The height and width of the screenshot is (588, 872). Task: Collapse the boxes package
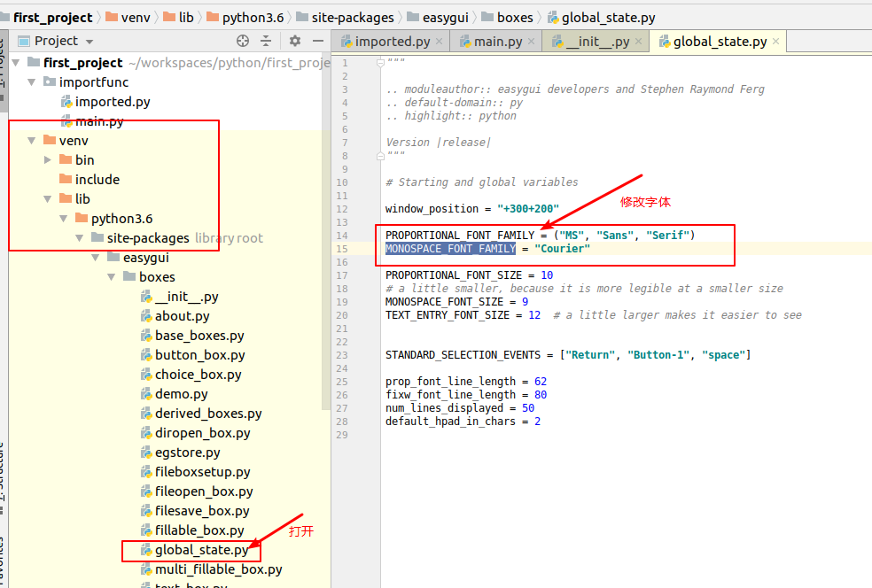coord(110,276)
